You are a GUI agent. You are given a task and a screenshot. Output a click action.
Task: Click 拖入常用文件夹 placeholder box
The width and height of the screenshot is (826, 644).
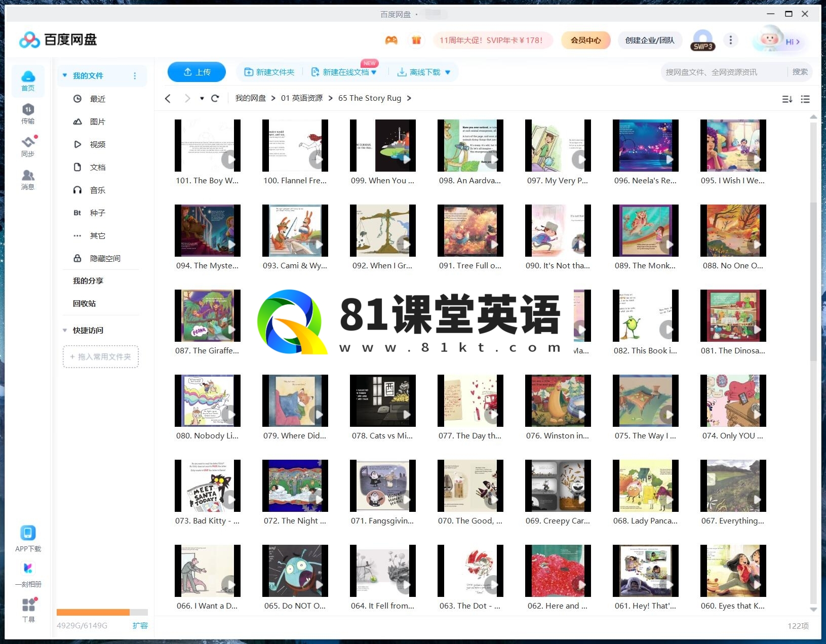click(x=101, y=356)
